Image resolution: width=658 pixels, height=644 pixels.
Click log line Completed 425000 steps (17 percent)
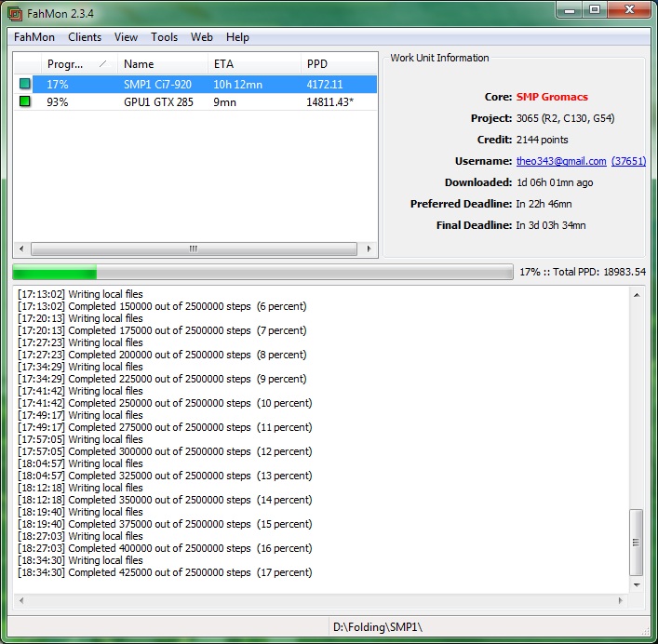pyautogui.click(x=165, y=572)
